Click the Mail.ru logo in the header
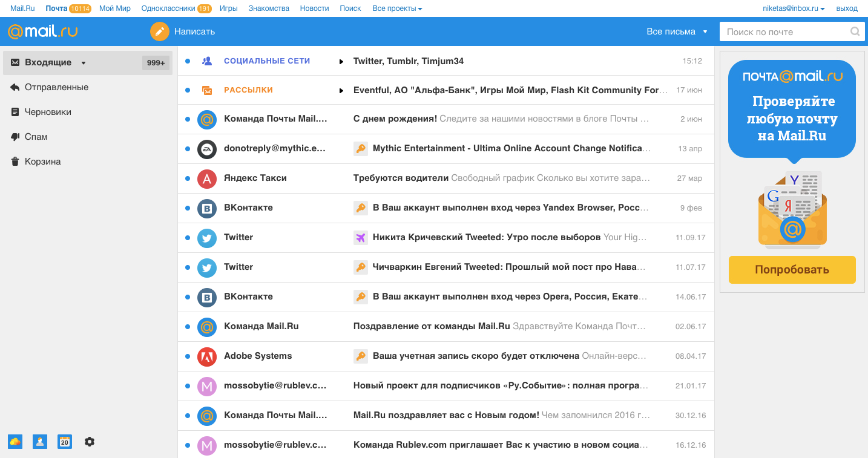The image size is (868, 458). [x=42, y=31]
